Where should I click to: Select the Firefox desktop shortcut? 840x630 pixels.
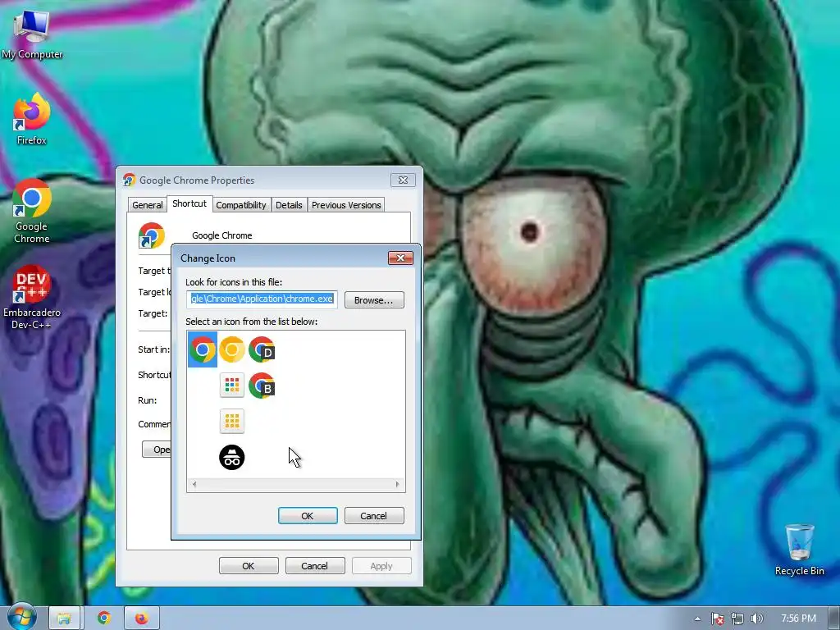coord(32,119)
